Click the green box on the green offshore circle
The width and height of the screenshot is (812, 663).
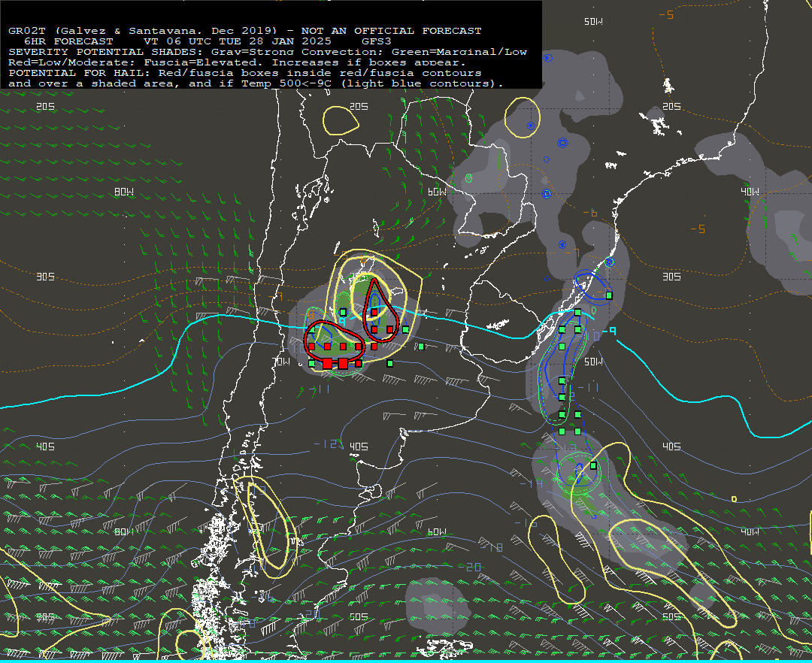(x=593, y=465)
